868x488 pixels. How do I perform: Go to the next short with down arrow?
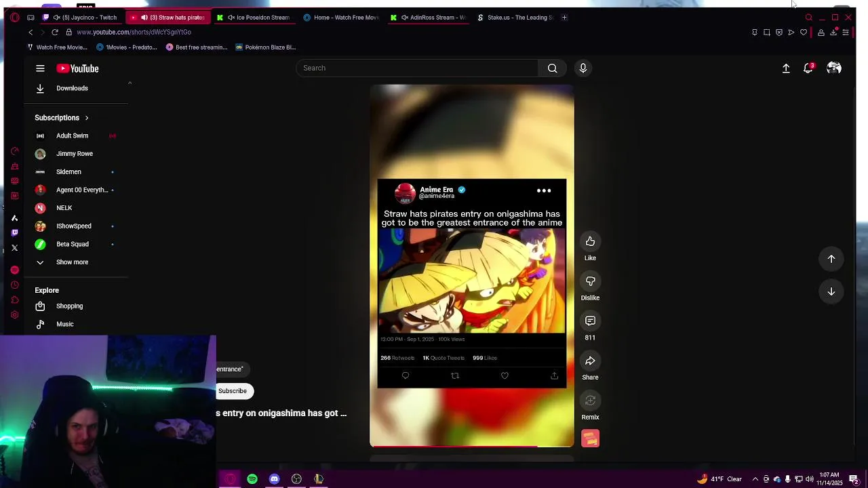(x=831, y=291)
